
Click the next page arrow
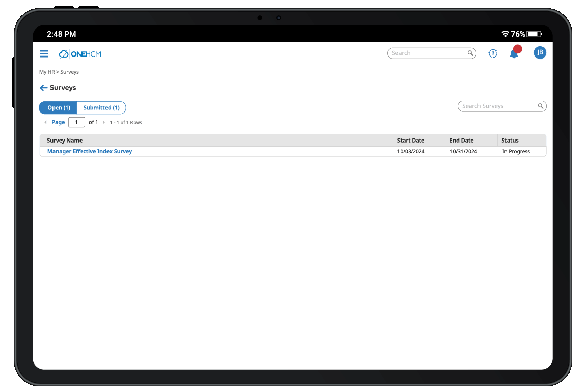point(104,122)
